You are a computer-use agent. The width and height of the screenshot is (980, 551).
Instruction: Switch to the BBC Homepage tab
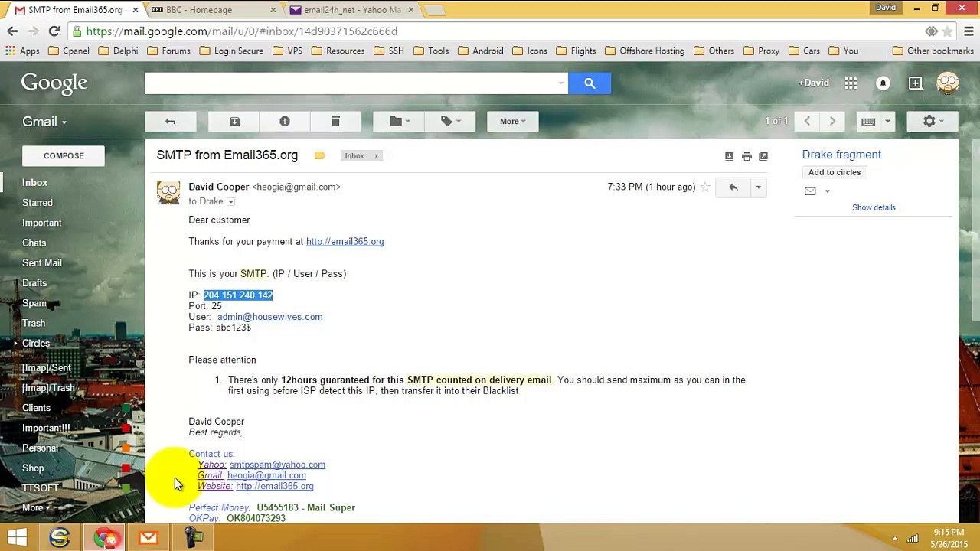(213, 10)
